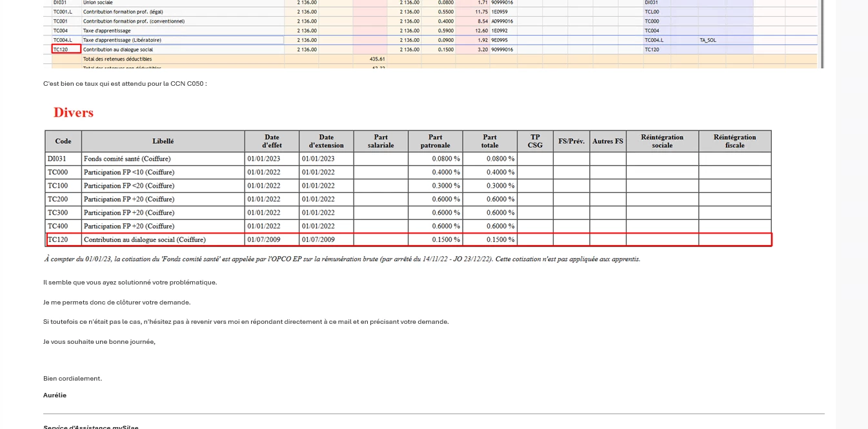Click the 'Libellé' column header

tap(163, 141)
